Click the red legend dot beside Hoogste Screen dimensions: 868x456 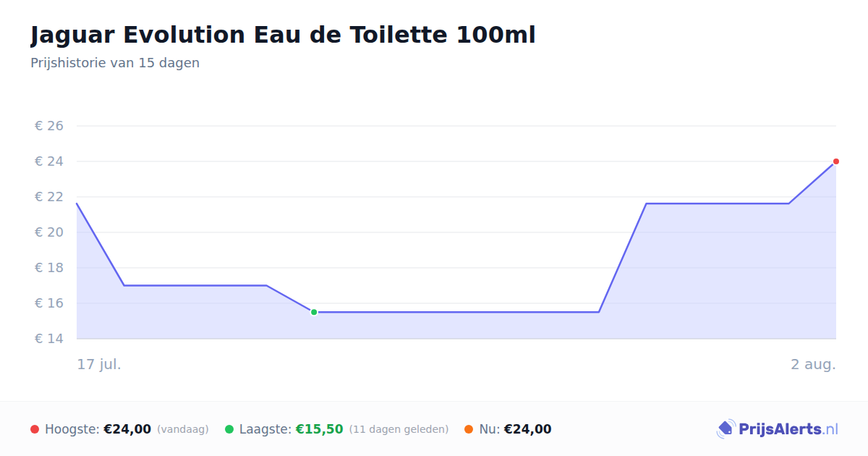tap(35, 429)
